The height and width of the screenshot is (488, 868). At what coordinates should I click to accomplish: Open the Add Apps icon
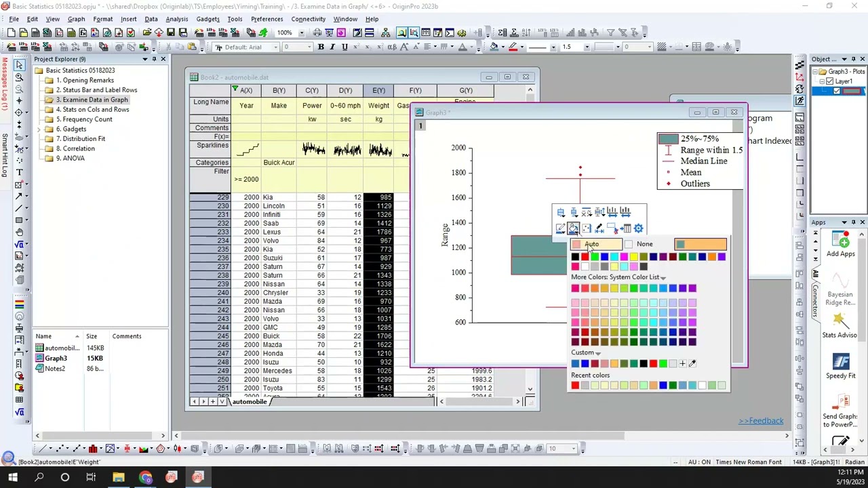click(840, 245)
